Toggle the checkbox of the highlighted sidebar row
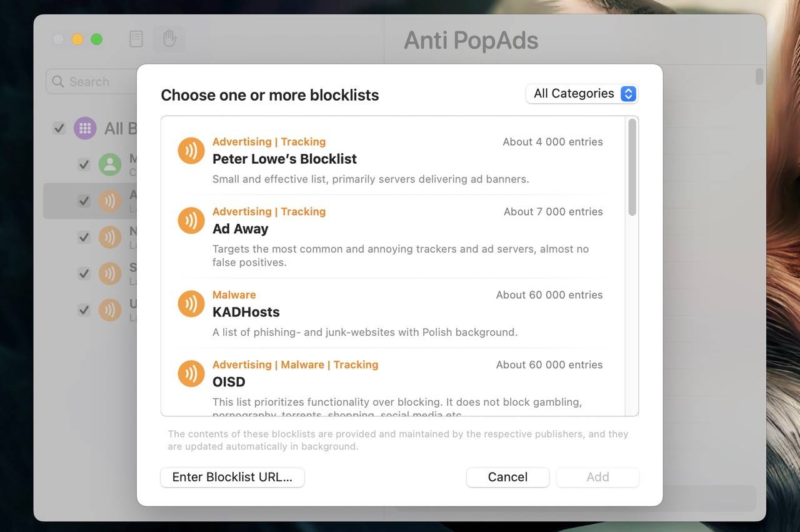Image resolution: width=800 pixels, height=532 pixels. tap(84, 201)
